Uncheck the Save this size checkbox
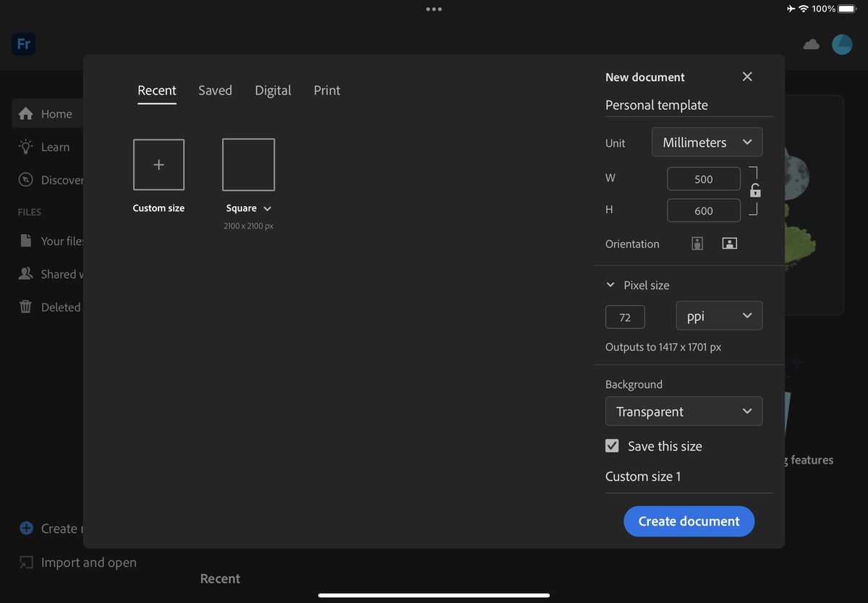This screenshot has width=868, height=603. click(612, 445)
